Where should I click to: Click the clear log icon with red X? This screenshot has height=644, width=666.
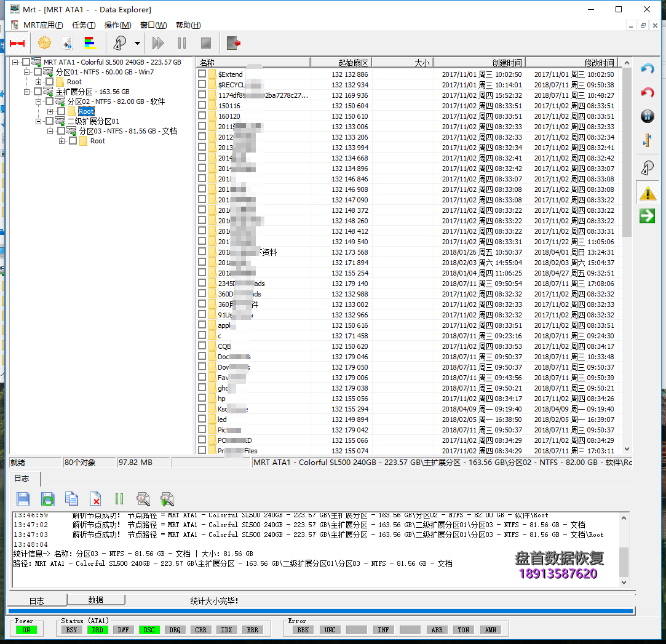[95, 499]
